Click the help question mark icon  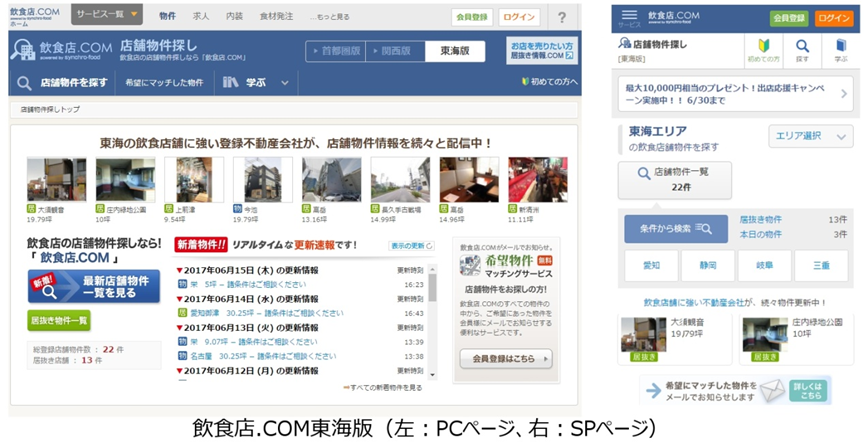click(562, 17)
